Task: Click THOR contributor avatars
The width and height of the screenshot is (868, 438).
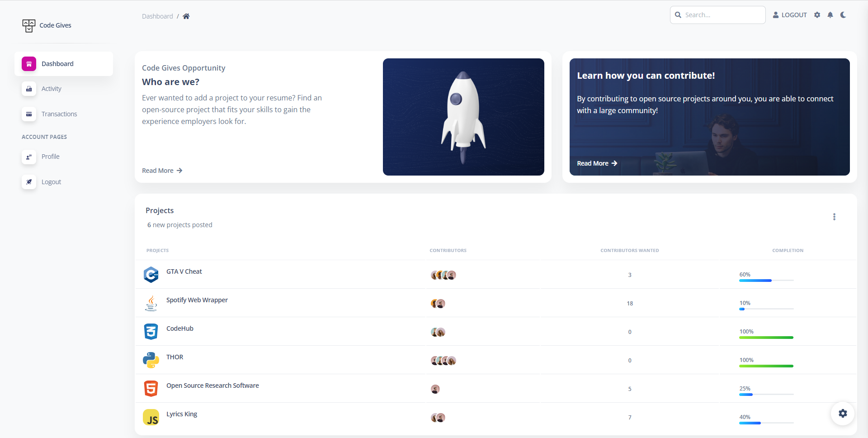Action: (x=443, y=361)
